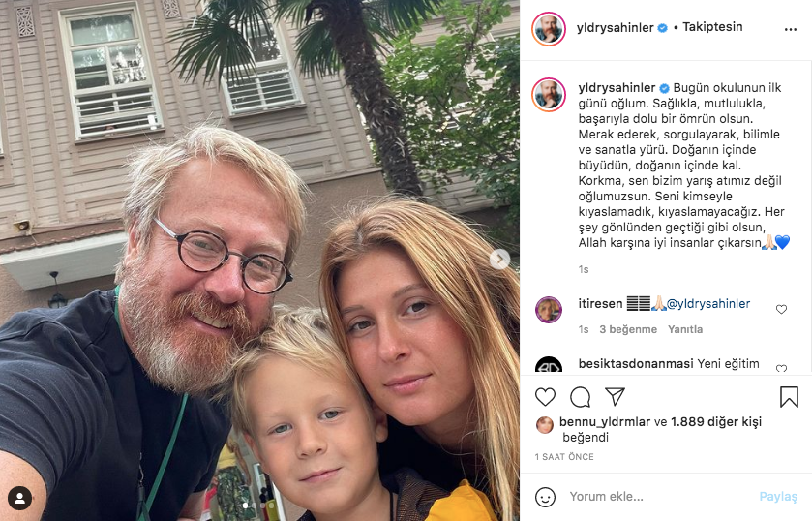
Task: Open itiresen commenter avatar
Action: pyautogui.click(x=549, y=310)
